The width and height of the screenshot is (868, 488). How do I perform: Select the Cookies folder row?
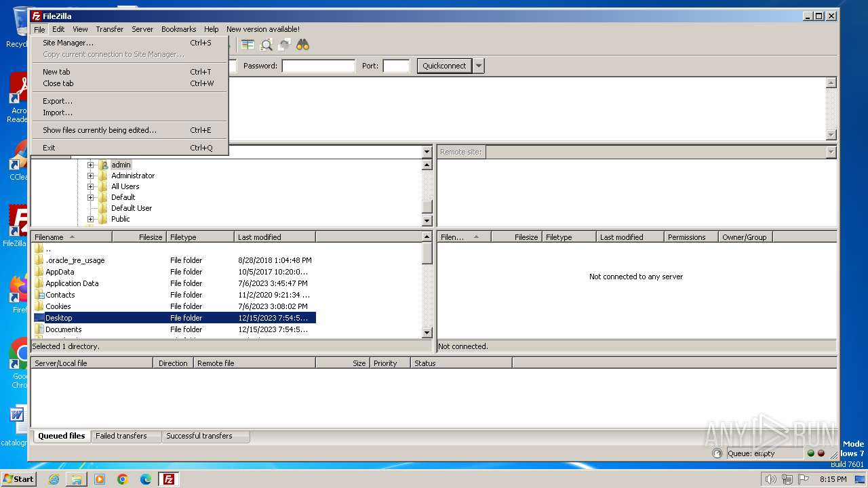175,306
